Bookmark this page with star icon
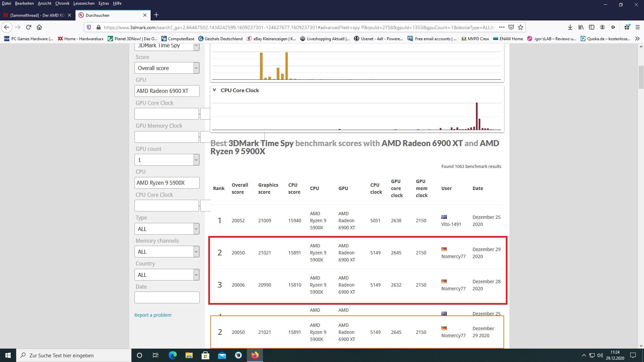Screen dimensions: 644x362 pyautogui.click(x=521, y=27)
